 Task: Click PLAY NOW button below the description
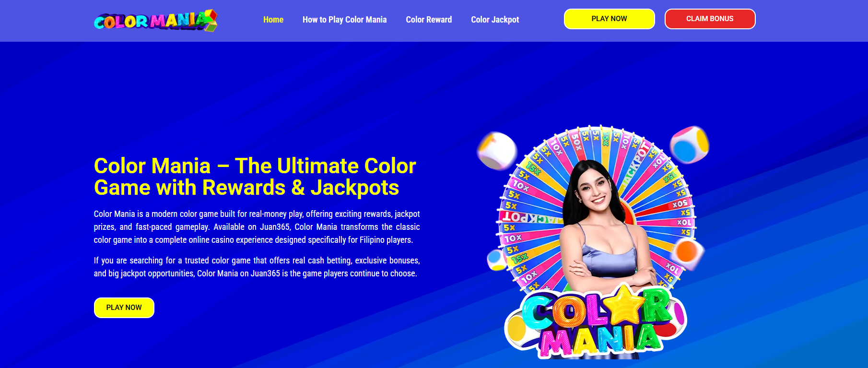(124, 308)
